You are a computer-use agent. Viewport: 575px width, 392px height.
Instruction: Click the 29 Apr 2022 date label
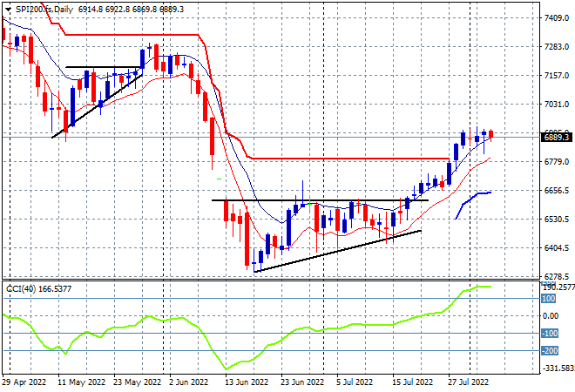click(24, 382)
